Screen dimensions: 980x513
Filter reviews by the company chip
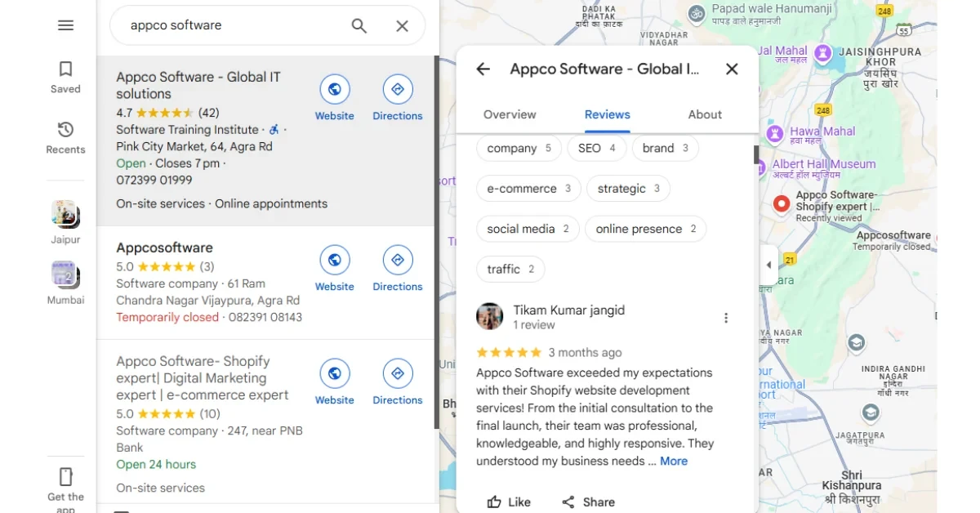tap(519, 149)
